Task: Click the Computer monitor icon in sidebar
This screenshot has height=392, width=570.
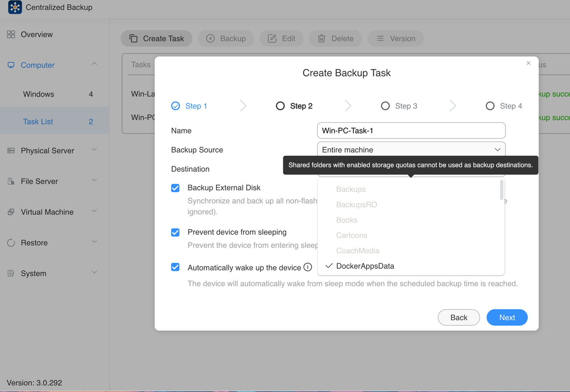Action: (x=11, y=65)
